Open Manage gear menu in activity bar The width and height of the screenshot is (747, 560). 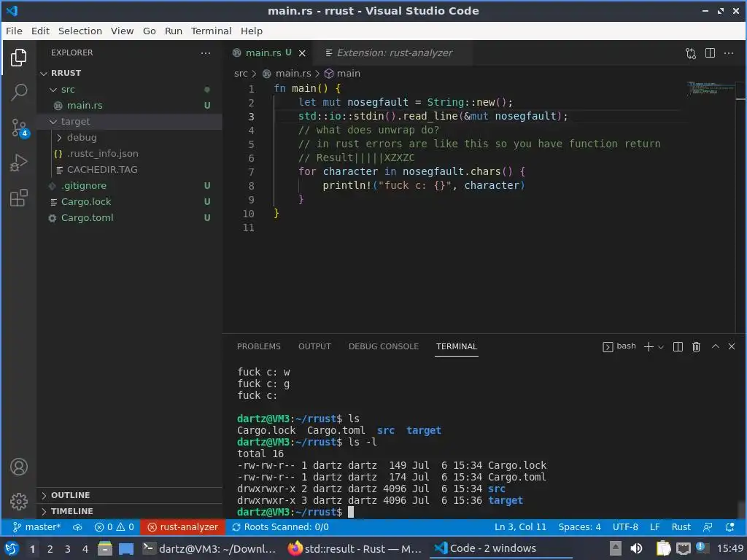pyautogui.click(x=18, y=502)
